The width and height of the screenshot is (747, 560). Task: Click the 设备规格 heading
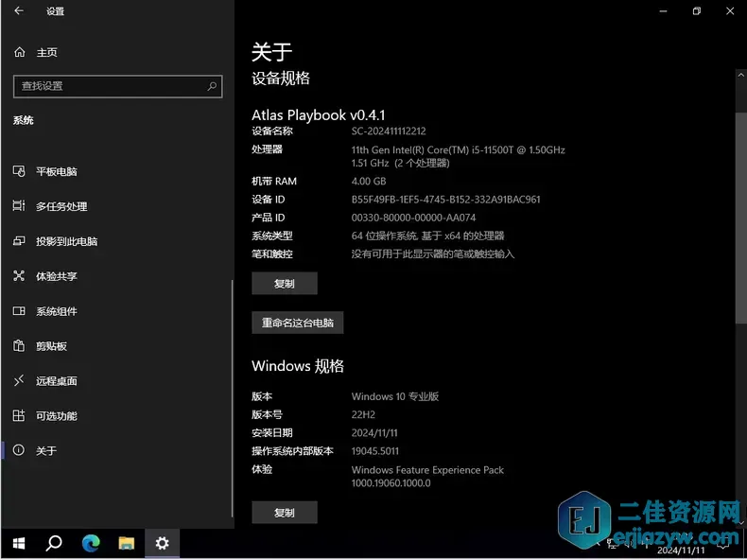tap(281, 79)
